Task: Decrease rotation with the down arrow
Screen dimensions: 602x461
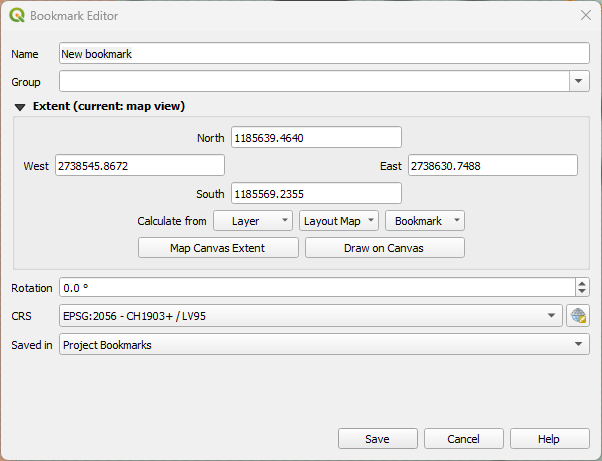Action: click(x=582, y=292)
